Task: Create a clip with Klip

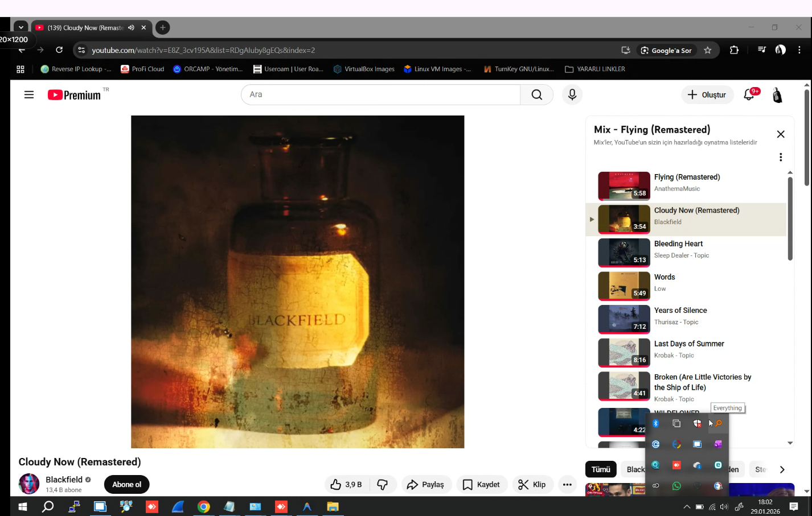Action: (532, 485)
